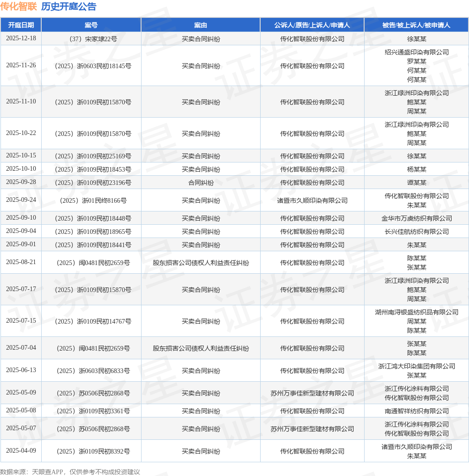Open case (2025)浙0109民初3361号
The image size is (469, 476).
93,411
